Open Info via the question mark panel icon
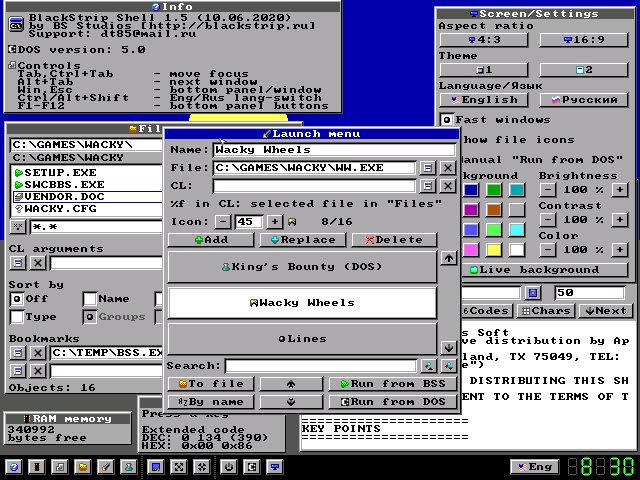 pyautogui.click(x=14, y=467)
